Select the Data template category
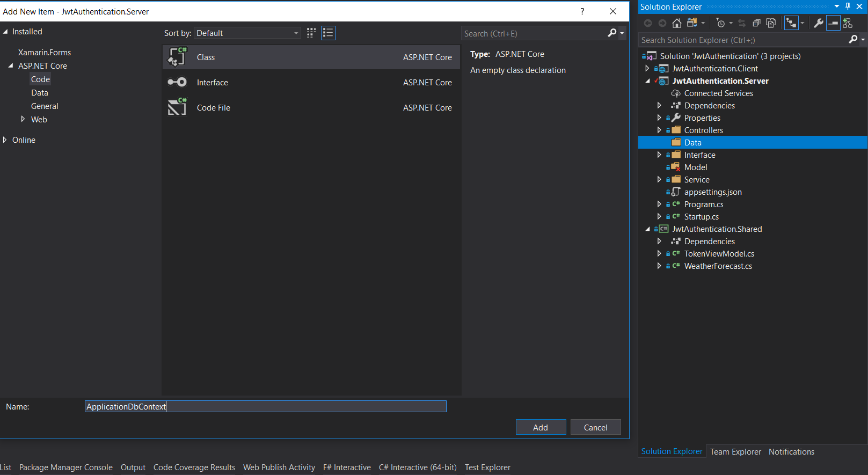The image size is (868, 475). (x=40, y=92)
